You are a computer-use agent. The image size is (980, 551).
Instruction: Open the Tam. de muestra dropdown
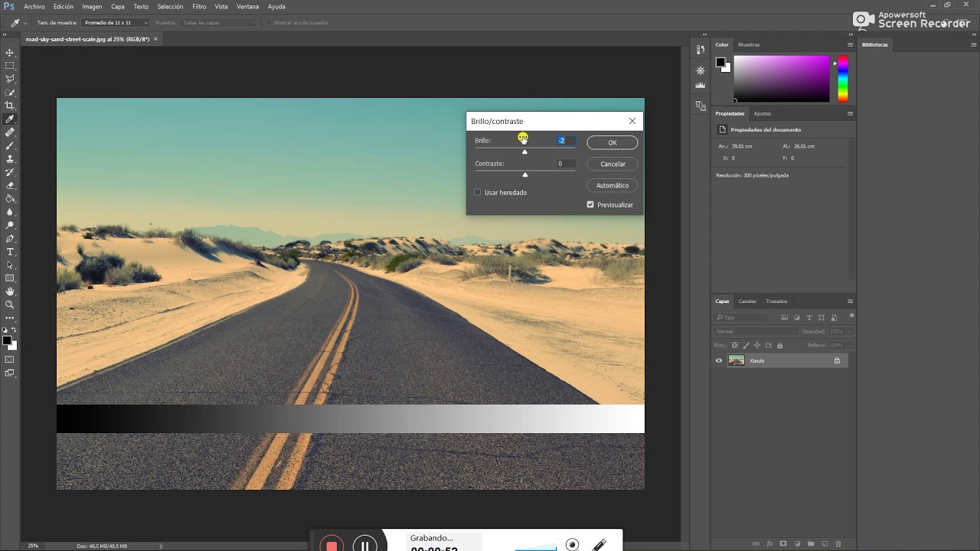116,23
